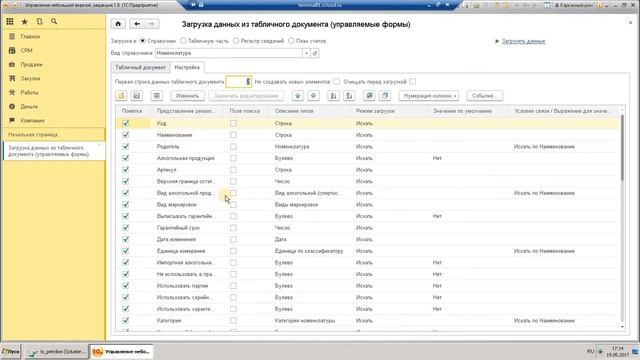
Task: Move row down with the down-arrow icon
Action: [313, 96]
